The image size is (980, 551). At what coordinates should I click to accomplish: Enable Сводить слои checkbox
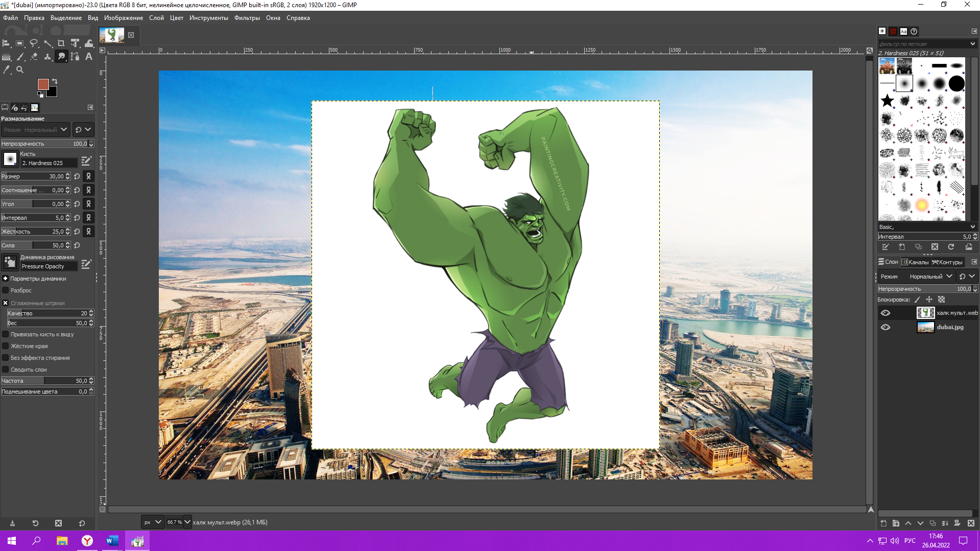[x=6, y=370]
